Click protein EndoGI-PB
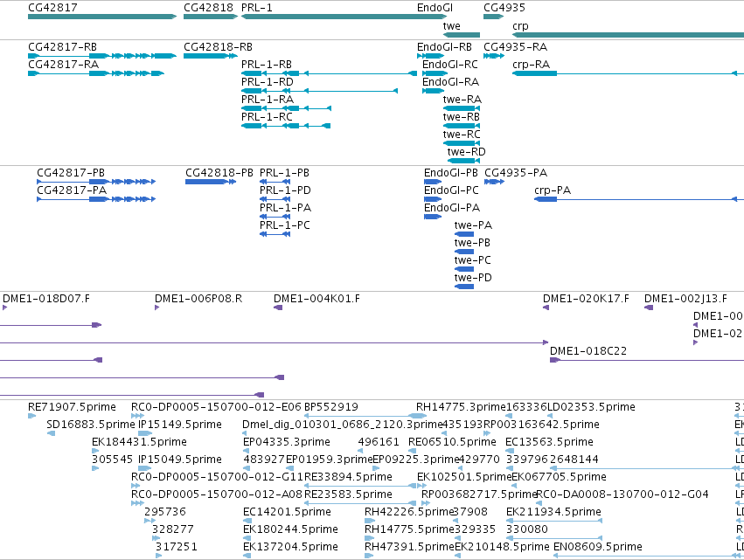This screenshot has width=744, height=560. [x=433, y=182]
